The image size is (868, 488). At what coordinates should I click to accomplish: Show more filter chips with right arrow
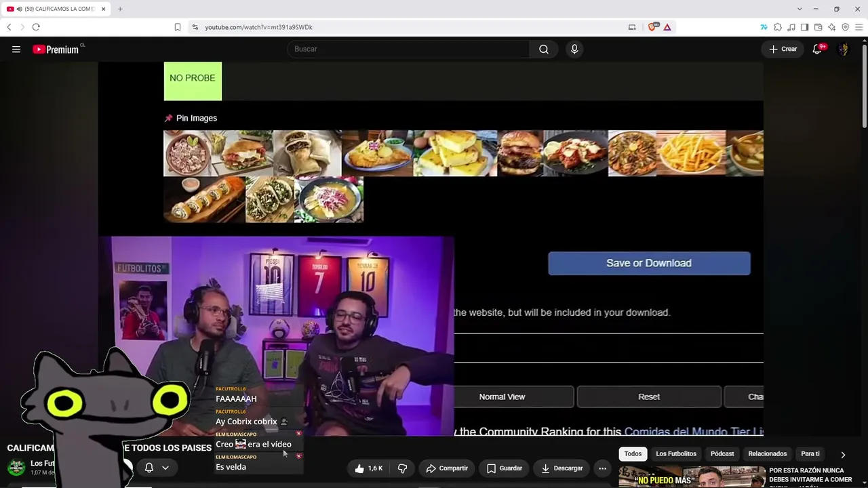pos(843,454)
